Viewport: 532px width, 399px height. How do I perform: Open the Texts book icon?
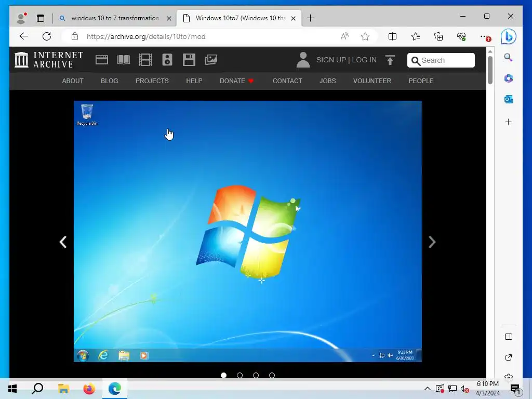[x=124, y=60]
